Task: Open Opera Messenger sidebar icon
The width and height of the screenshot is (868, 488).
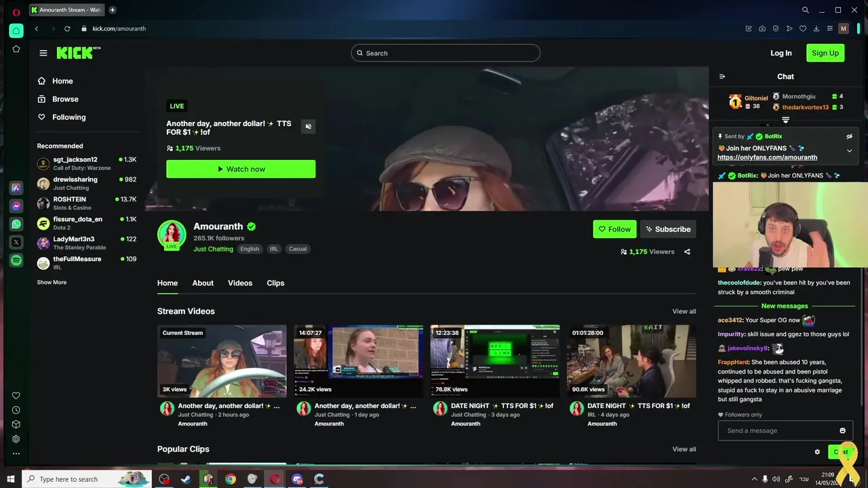Action: click(x=16, y=205)
